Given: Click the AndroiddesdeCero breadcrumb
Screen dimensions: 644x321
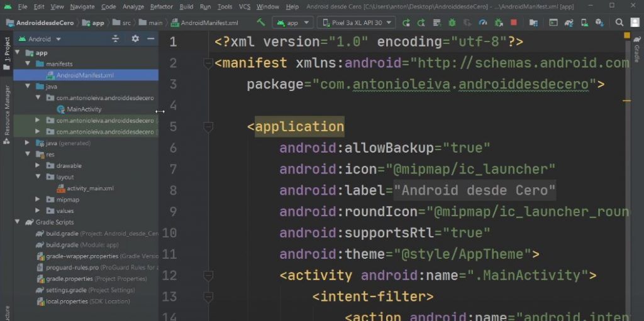Looking at the screenshot, I should click(40, 23).
